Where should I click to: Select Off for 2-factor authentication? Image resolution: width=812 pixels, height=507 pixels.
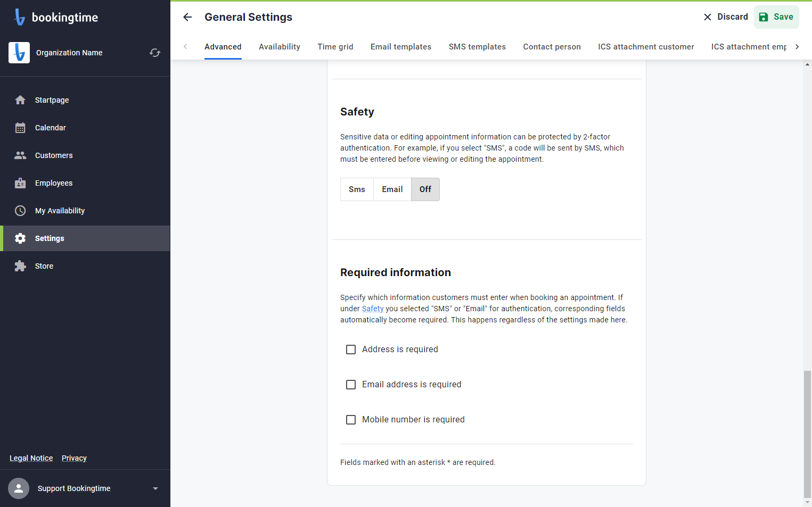point(425,189)
